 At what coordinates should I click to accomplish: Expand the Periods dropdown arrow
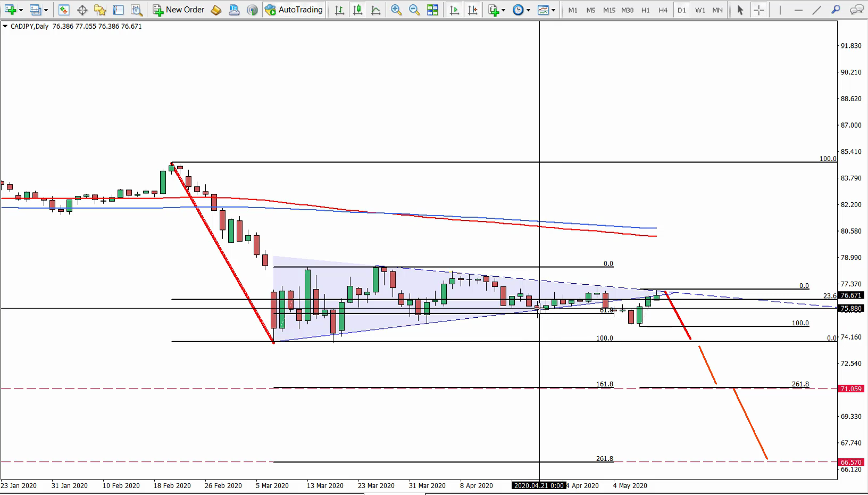[x=528, y=10]
